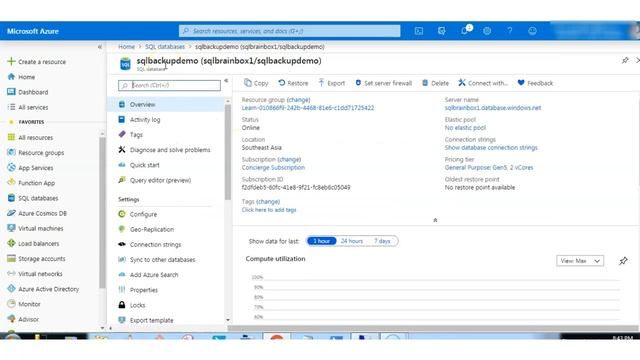Click Restore in toolbar
This screenshot has width=640, height=360.
point(293,83)
